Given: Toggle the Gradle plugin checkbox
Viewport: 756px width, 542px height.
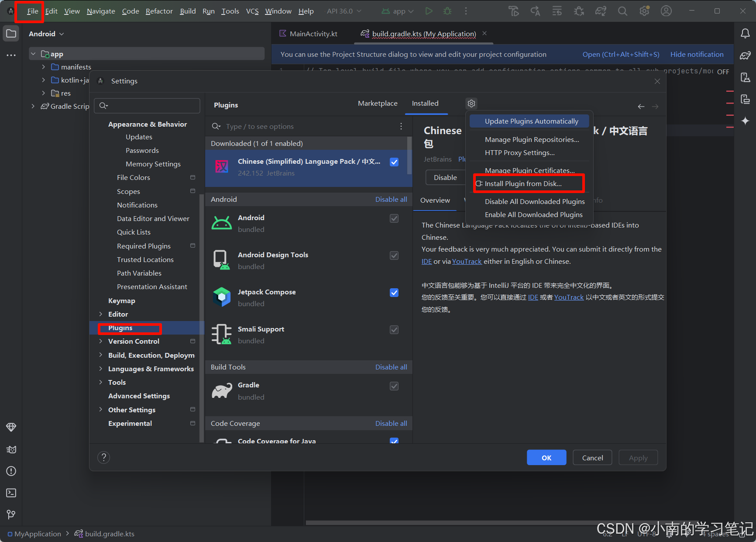Looking at the screenshot, I should pos(394,386).
